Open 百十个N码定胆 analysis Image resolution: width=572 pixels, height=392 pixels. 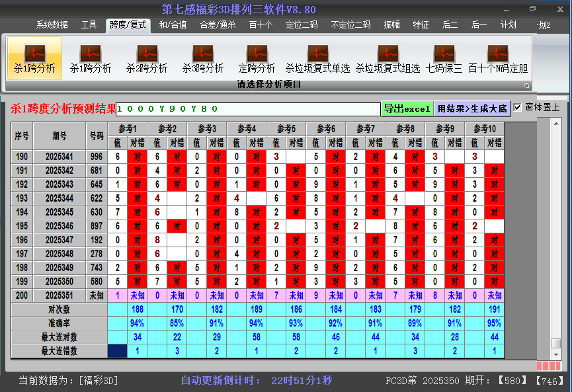point(498,58)
